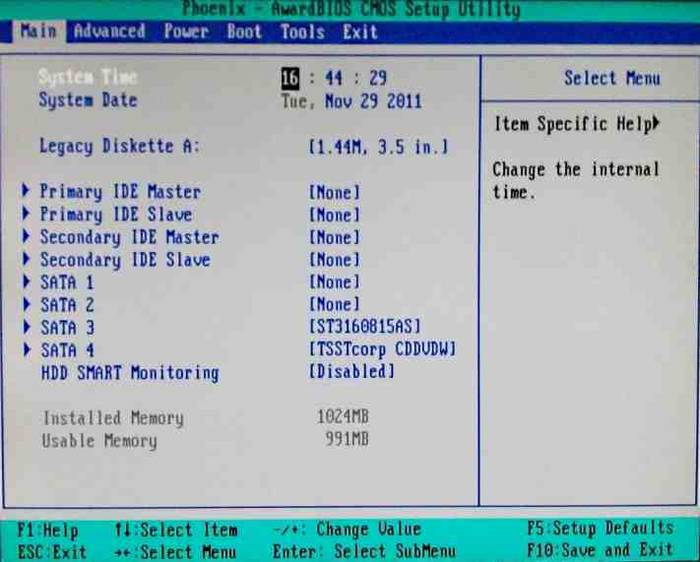The height and width of the screenshot is (562, 700).
Task: Expand the Primary IDE Master submenu arrow
Action: click(x=26, y=191)
